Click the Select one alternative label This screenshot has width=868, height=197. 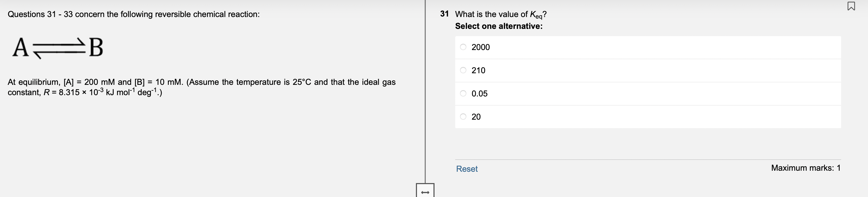pos(499,26)
